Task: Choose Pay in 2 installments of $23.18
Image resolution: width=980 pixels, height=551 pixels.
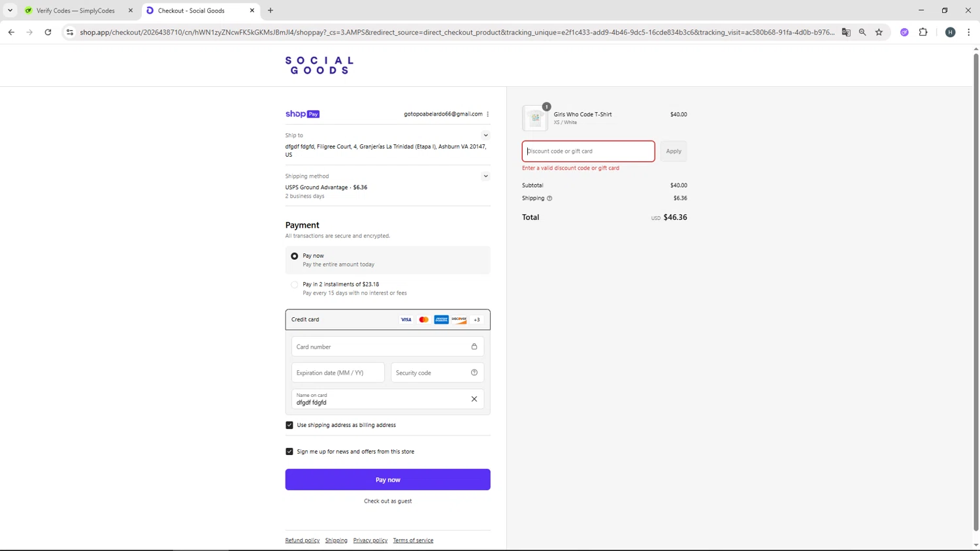Action: (x=295, y=285)
